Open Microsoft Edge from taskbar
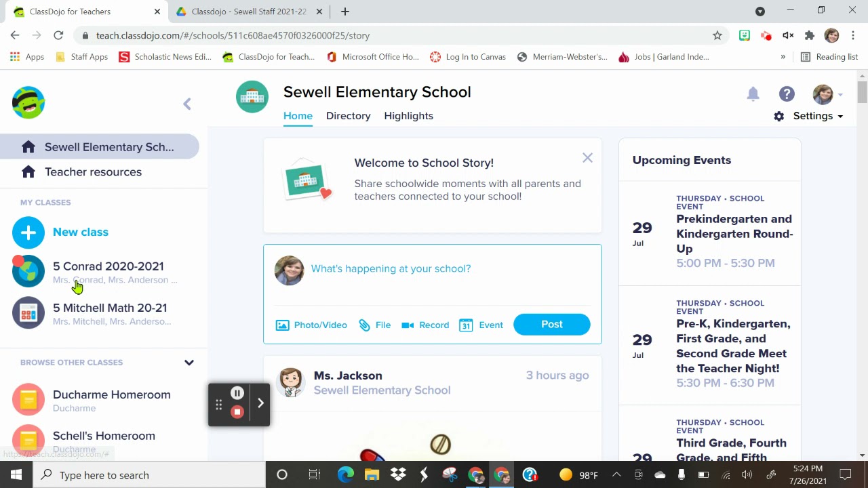The width and height of the screenshot is (868, 488). click(x=346, y=475)
